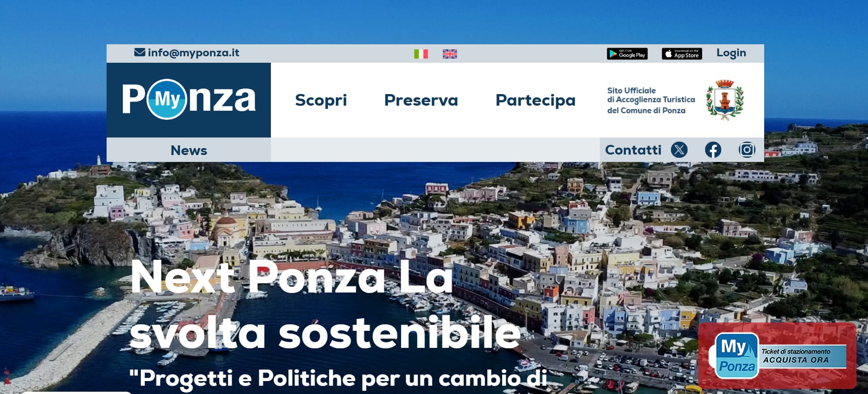Switch to English with the UK flag
This screenshot has width=868, height=394.
coord(450,54)
